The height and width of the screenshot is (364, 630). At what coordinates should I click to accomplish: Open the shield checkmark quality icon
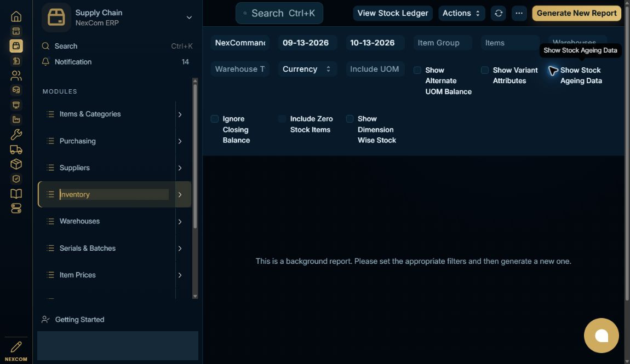point(16,179)
